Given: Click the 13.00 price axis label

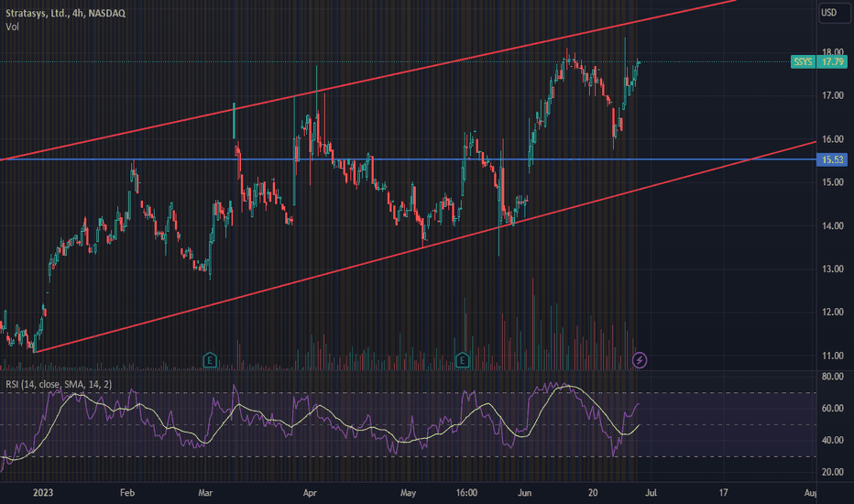Looking at the screenshot, I should point(833,268).
